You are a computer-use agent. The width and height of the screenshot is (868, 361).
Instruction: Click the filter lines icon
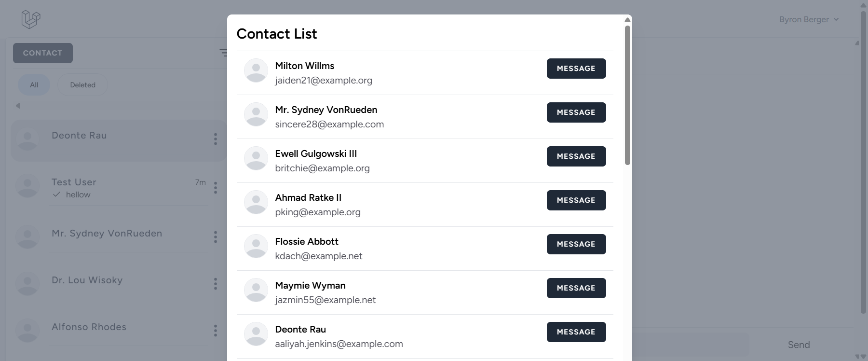click(223, 52)
